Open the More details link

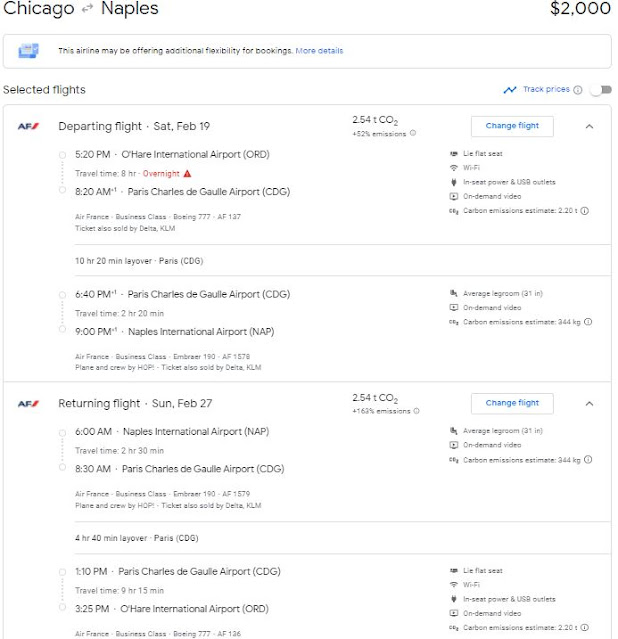tap(318, 50)
